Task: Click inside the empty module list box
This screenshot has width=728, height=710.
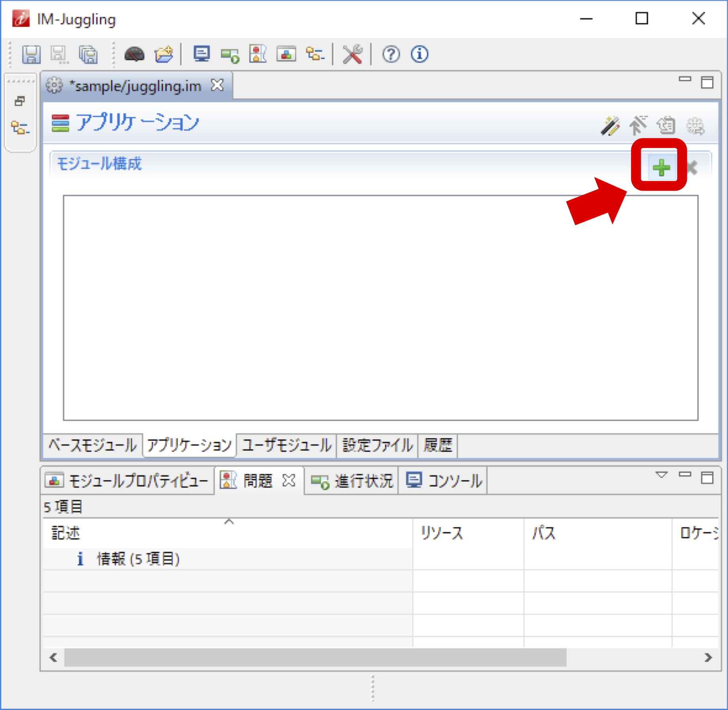Action: pyautogui.click(x=380, y=308)
